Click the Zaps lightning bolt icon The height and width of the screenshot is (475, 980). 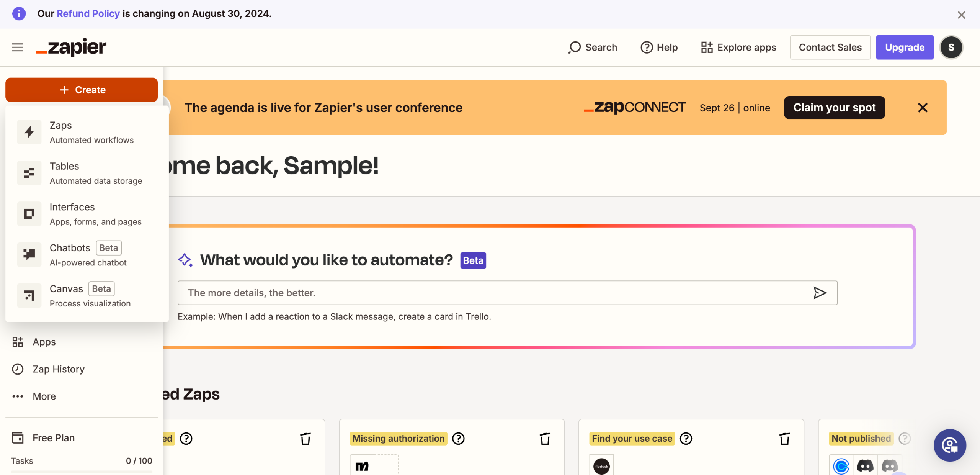click(x=29, y=132)
